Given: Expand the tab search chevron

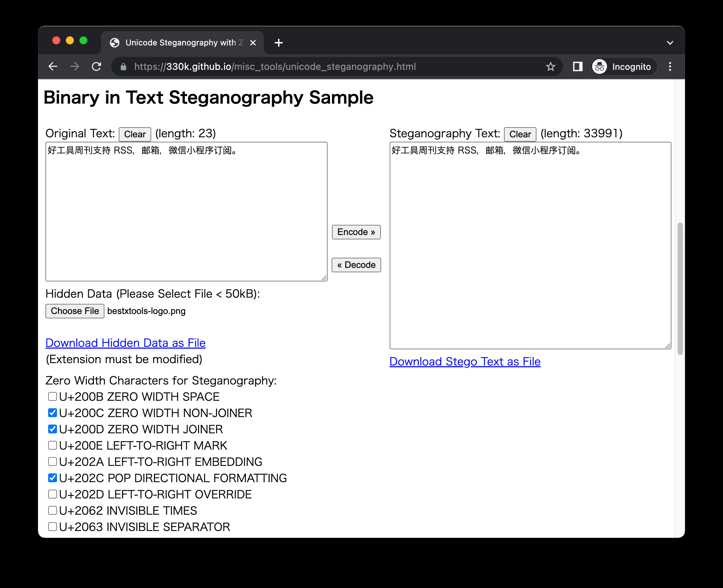Looking at the screenshot, I should [670, 43].
